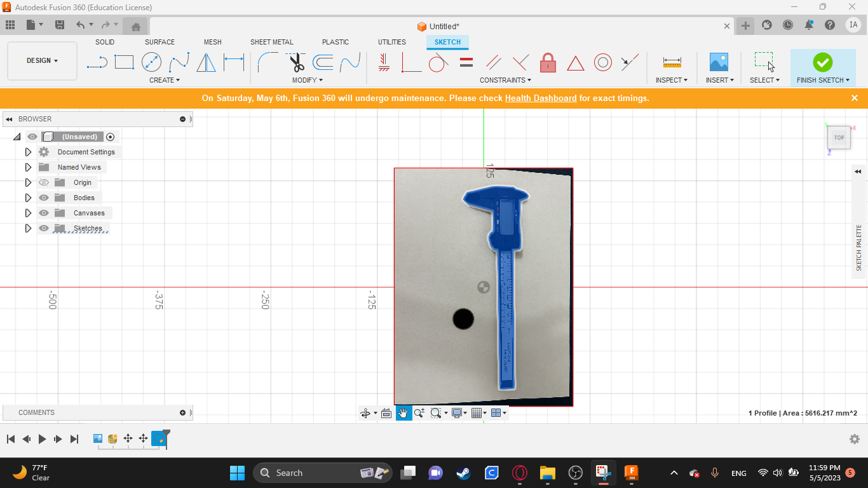Image resolution: width=868 pixels, height=488 pixels.
Task: Click the TOP face of the ViewCube
Action: 839,137
